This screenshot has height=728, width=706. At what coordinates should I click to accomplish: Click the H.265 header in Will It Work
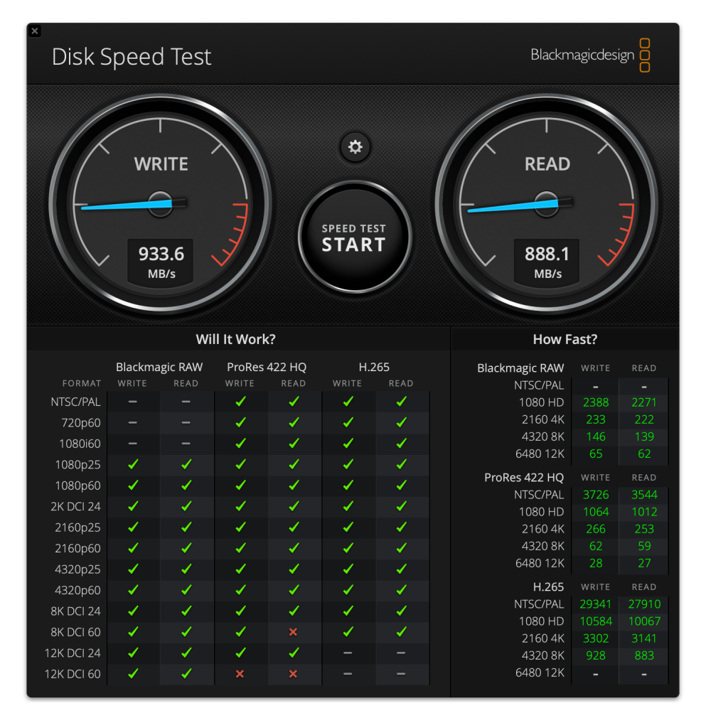pos(374,368)
